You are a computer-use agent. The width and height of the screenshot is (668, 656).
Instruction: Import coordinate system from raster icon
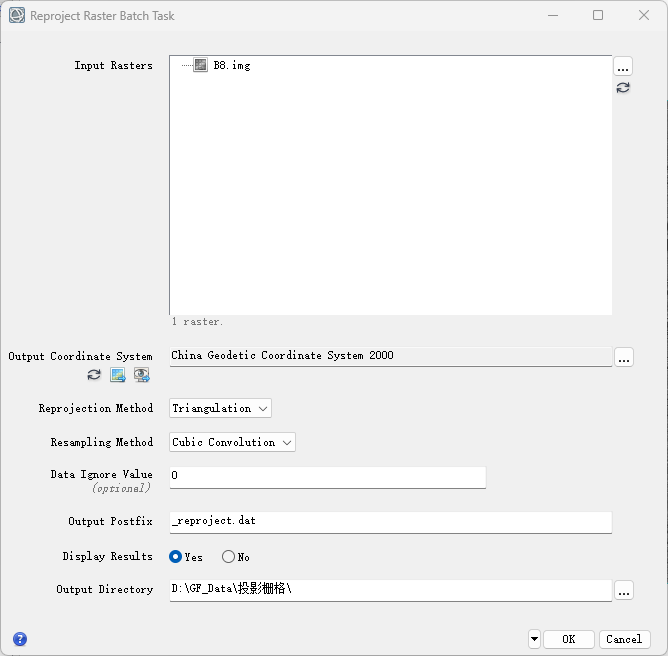118,375
